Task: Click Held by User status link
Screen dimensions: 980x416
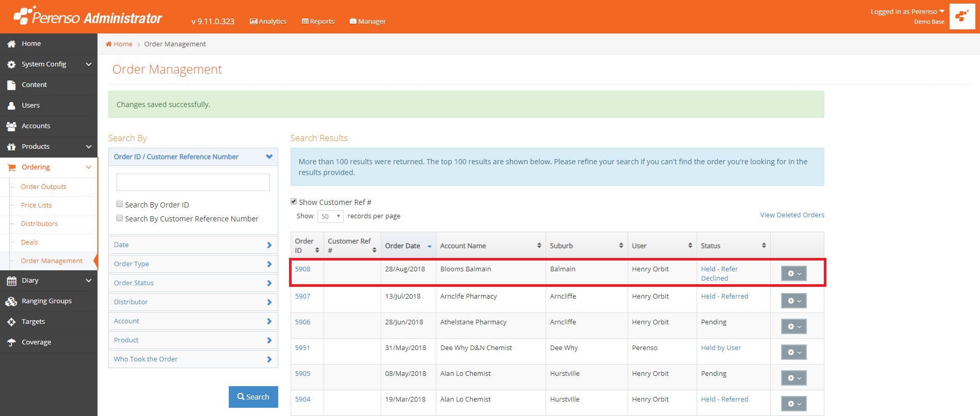Action: (x=721, y=348)
